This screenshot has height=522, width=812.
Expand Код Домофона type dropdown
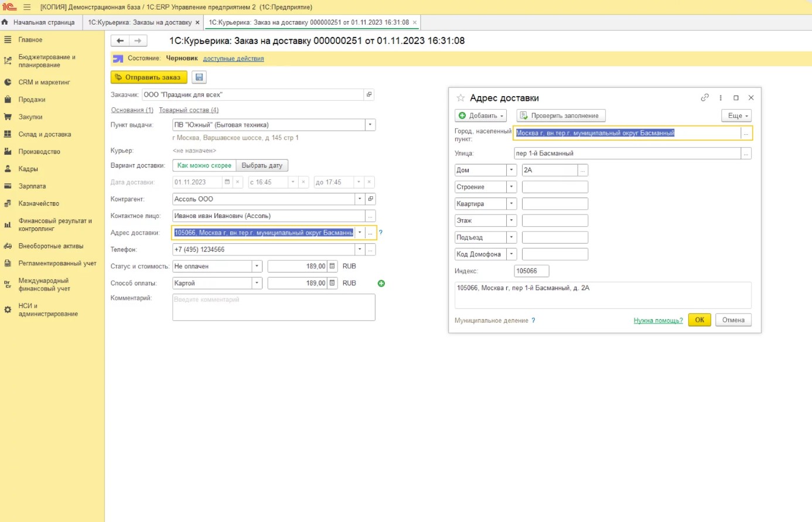click(511, 254)
